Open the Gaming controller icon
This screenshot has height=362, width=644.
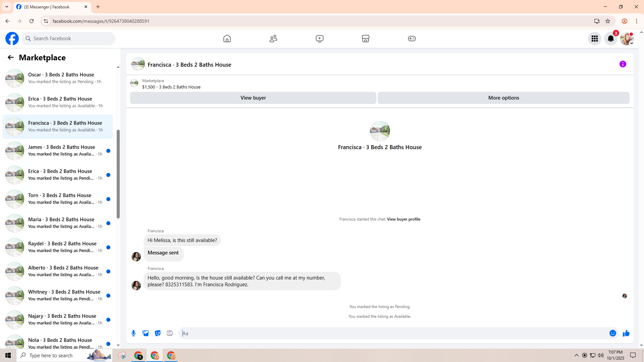(x=412, y=39)
